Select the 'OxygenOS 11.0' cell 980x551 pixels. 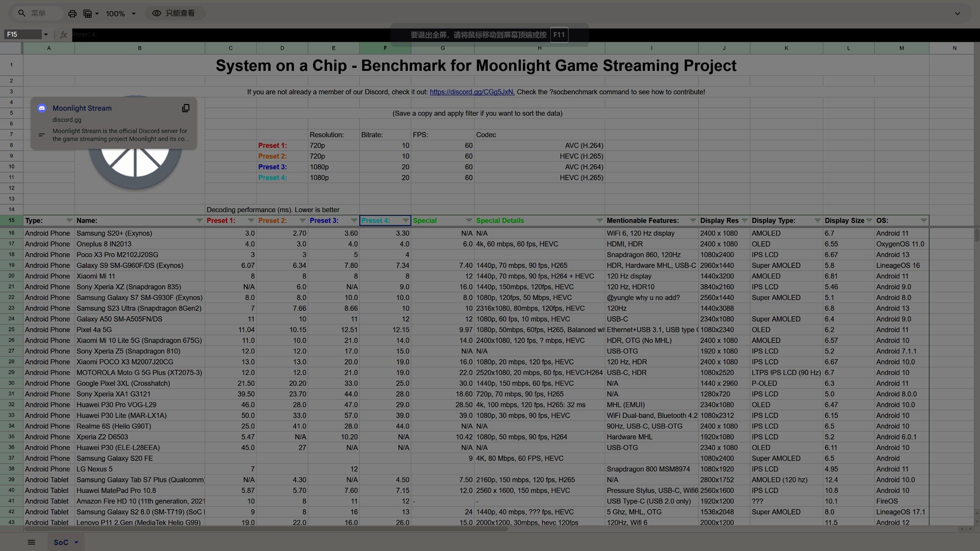pyautogui.click(x=902, y=244)
